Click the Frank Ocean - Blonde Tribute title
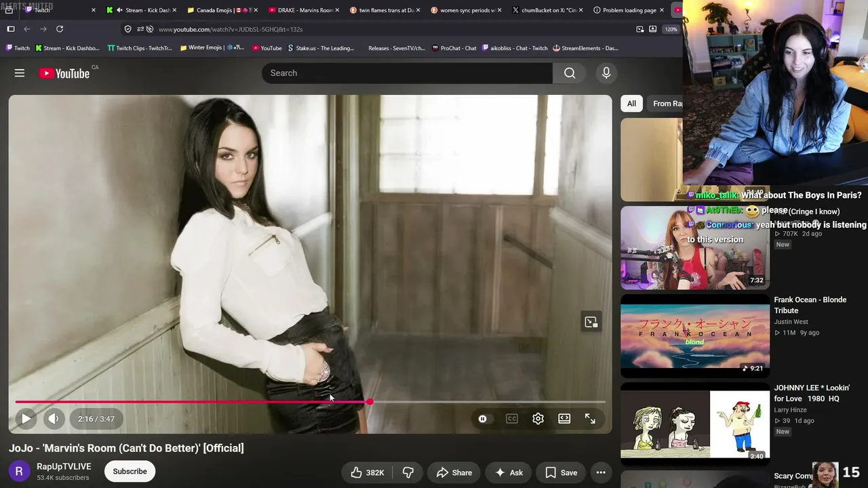Screen dimensions: 868x488 pyautogui.click(x=810, y=305)
